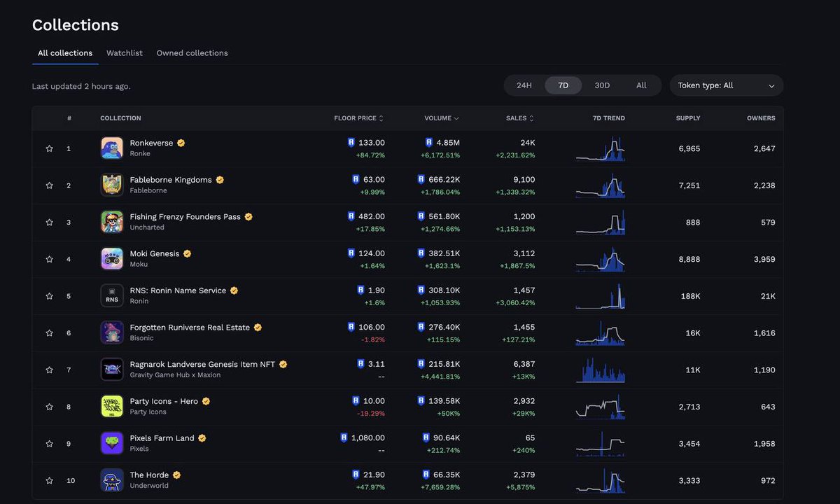Star the Ronkeverse collection for watchlist
The width and height of the screenshot is (840, 504).
(x=50, y=148)
